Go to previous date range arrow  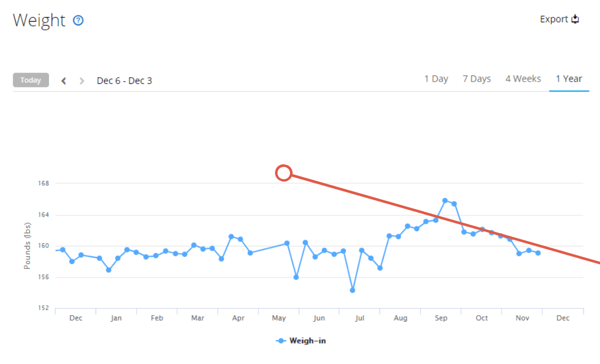[x=64, y=80]
